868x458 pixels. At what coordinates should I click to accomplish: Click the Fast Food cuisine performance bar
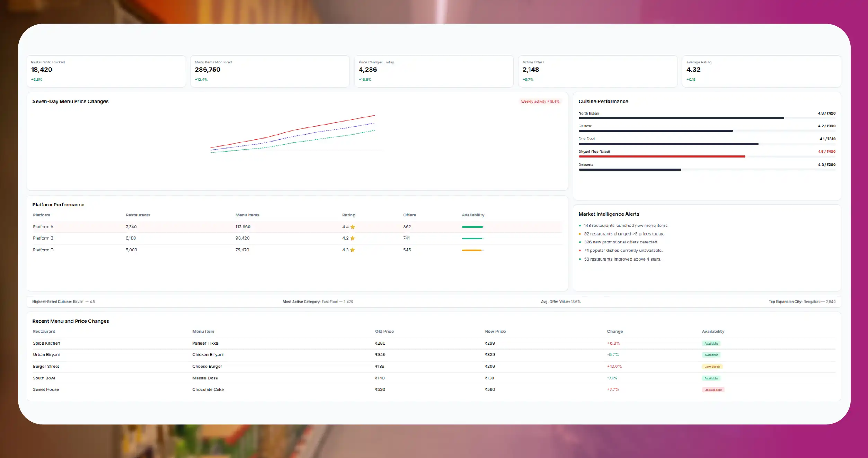(668, 144)
